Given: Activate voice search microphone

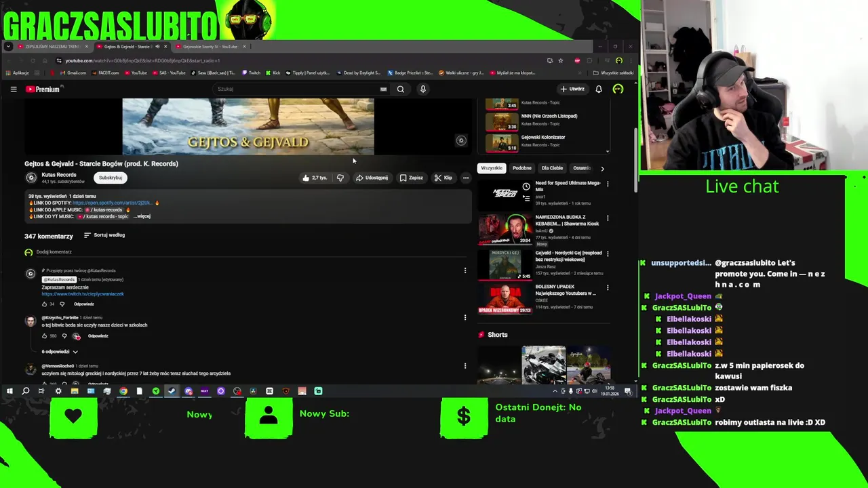Looking at the screenshot, I should (x=423, y=89).
